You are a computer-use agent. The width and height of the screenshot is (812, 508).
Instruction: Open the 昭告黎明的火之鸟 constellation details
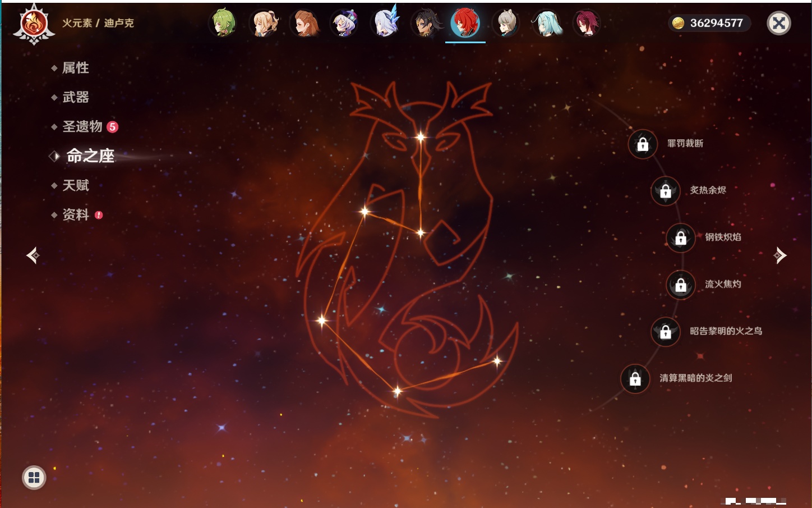666,332
